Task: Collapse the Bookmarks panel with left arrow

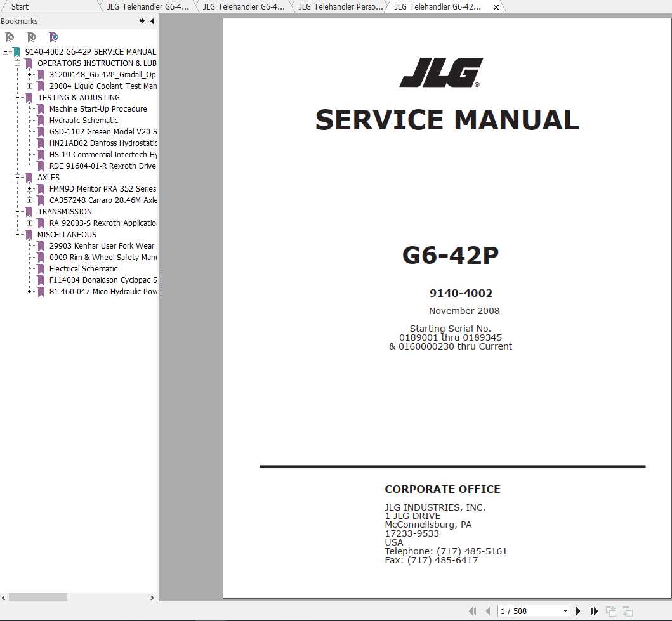Action: (152, 21)
